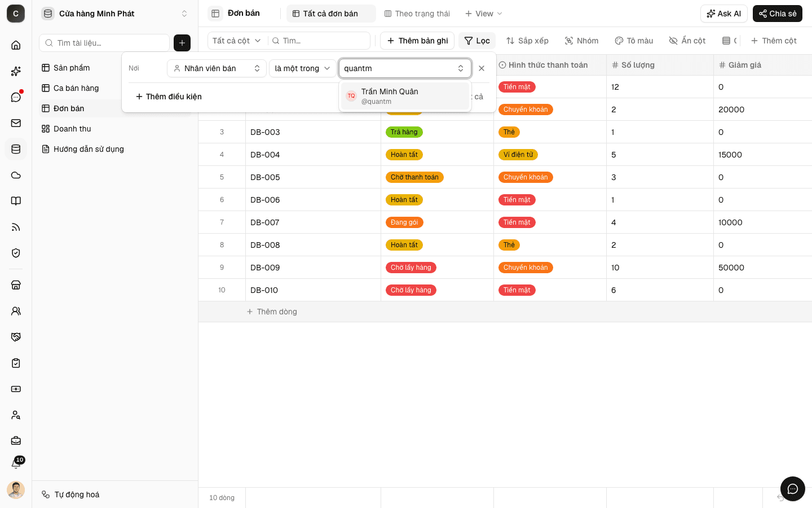812x508 pixels.
Task: Open the 'là một trong' operator dropdown
Action: (302, 68)
